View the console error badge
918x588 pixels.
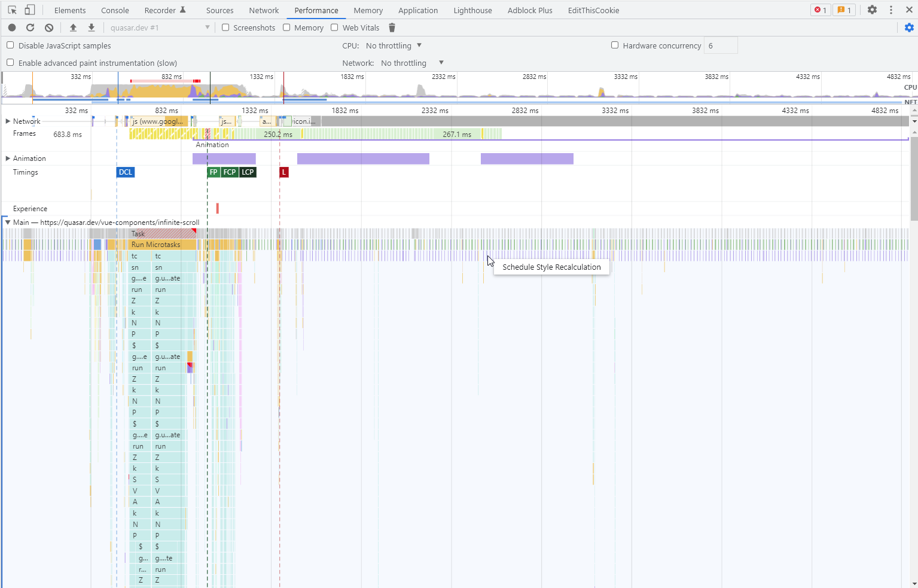(x=820, y=10)
